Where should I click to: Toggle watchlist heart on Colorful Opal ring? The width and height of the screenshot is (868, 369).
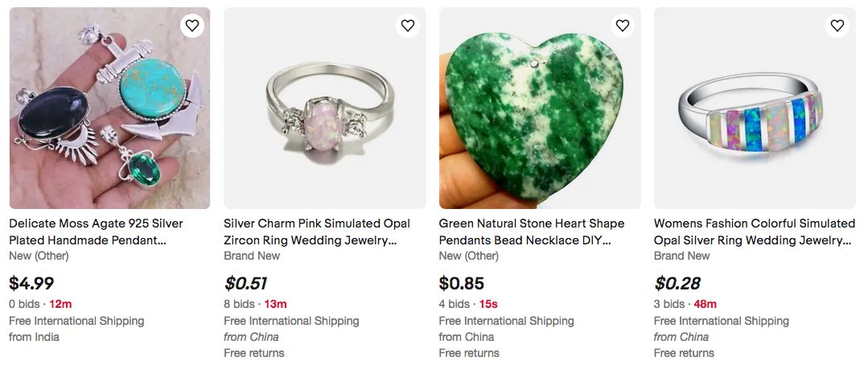coord(837,26)
